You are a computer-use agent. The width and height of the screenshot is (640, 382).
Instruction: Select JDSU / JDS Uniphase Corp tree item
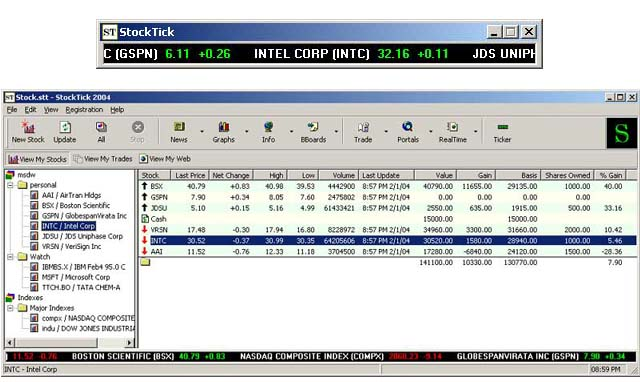[82, 236]
